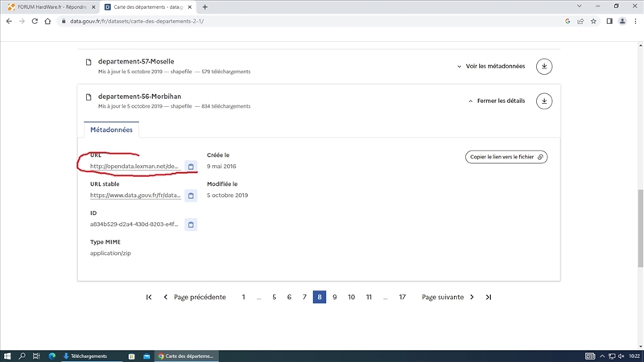Open the Métadonnées tab
This screenshot has height=362, width=644.
[111, 130]
